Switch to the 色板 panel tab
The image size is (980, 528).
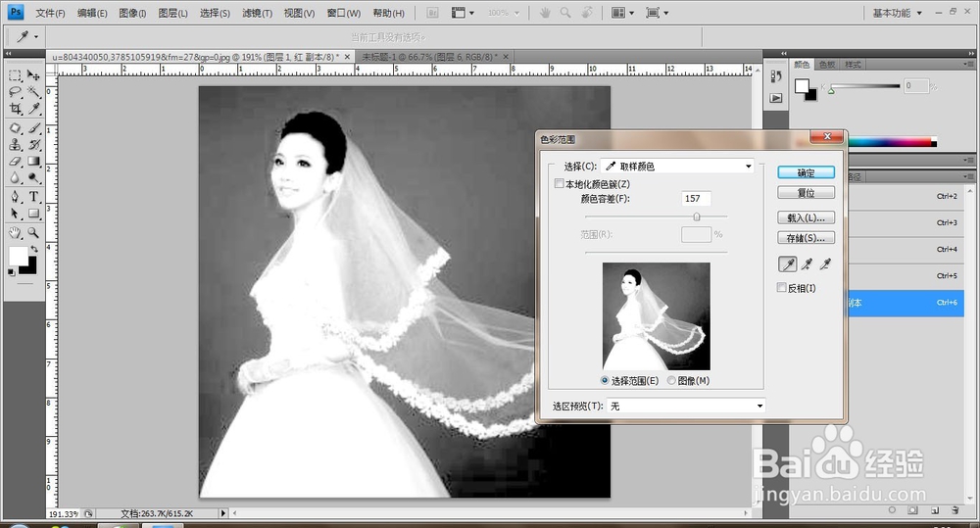[827, 65]
